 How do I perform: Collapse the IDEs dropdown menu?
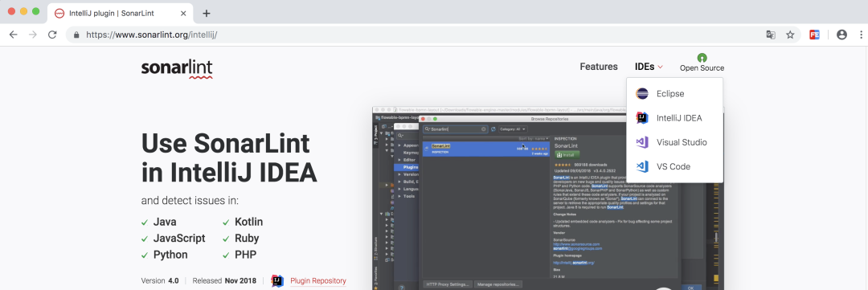click(x=649, y=67)
